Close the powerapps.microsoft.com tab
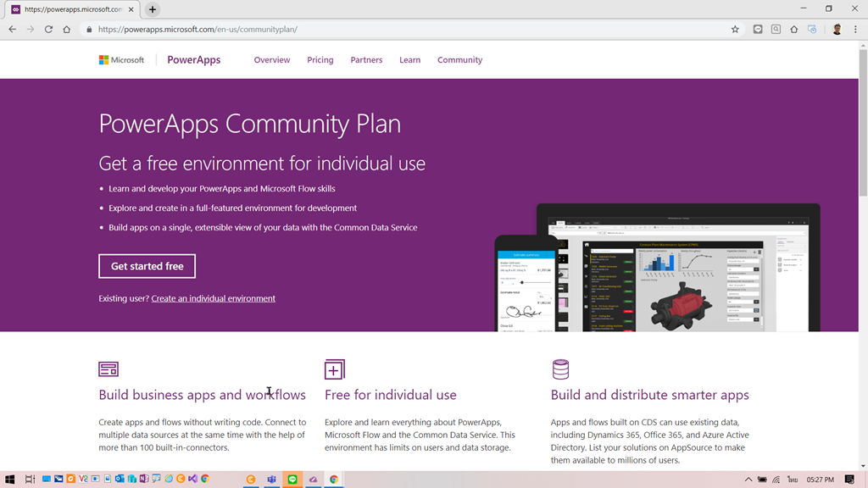868x488 pixels. (131, 9)
